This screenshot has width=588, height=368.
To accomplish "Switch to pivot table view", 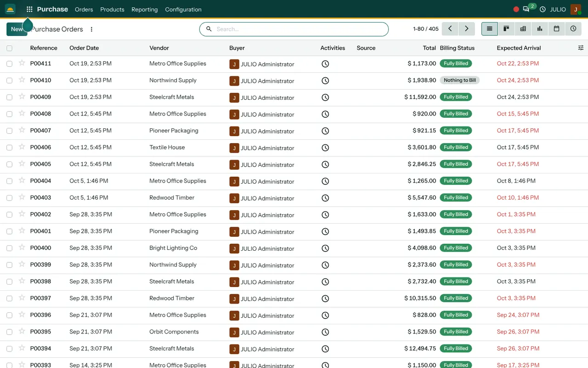I will [x=523, y=29].
